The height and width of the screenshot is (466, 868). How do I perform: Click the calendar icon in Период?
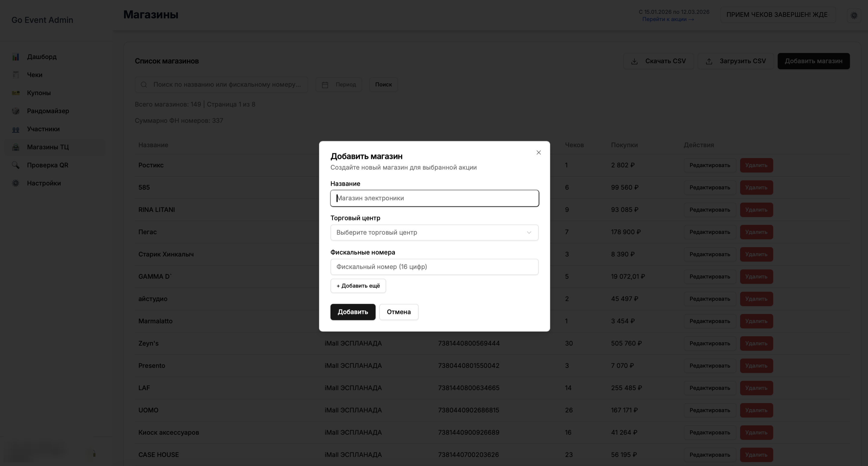point(325,85)
